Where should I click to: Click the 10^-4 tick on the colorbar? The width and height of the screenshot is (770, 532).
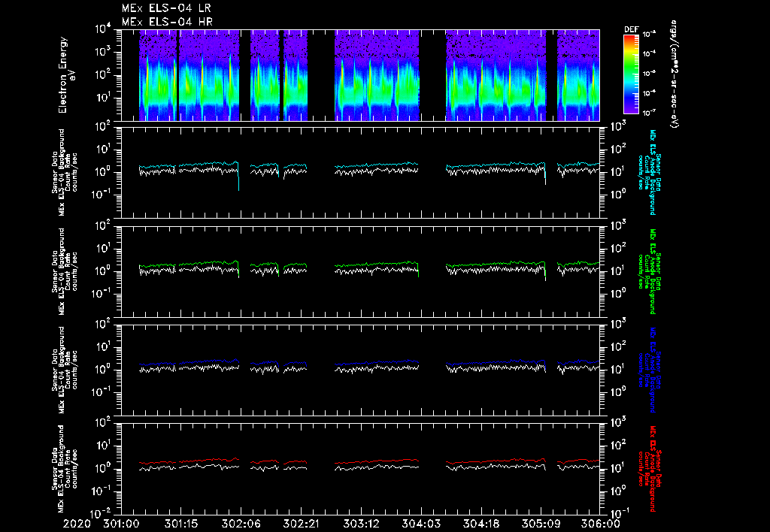pyautogui.click(x=649, y=53)
